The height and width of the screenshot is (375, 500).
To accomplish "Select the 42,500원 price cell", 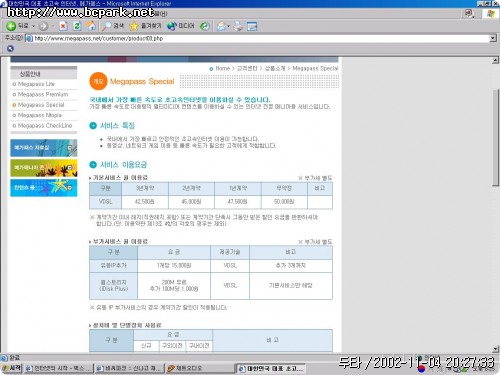I will pos(145,202).
